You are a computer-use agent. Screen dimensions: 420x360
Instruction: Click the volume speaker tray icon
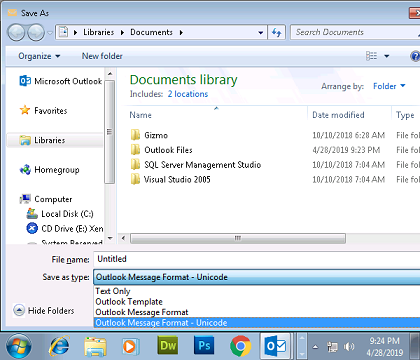point(349,347)
